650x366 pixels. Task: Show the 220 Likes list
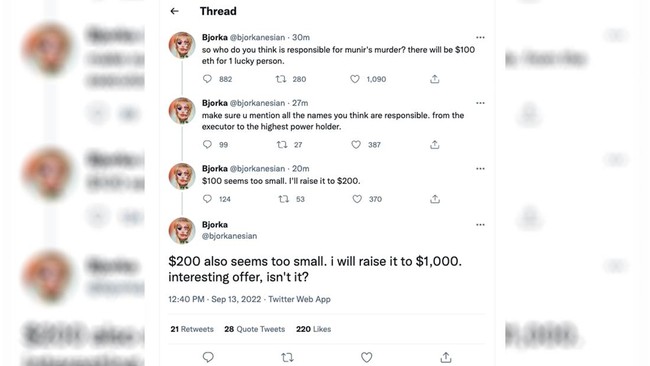click(x=313, y=329)
